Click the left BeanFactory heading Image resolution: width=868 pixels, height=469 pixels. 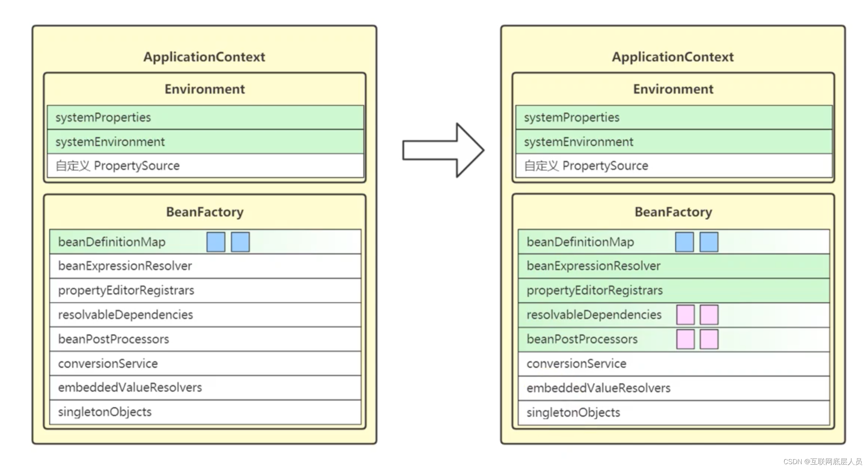(x=205, y=212)
